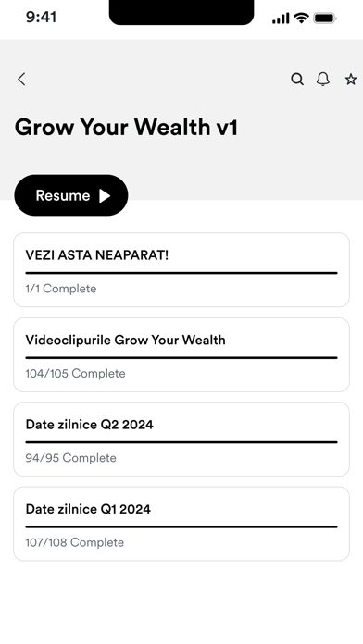Open the Date zilnice Q1 2024 section

click(181, 524)
